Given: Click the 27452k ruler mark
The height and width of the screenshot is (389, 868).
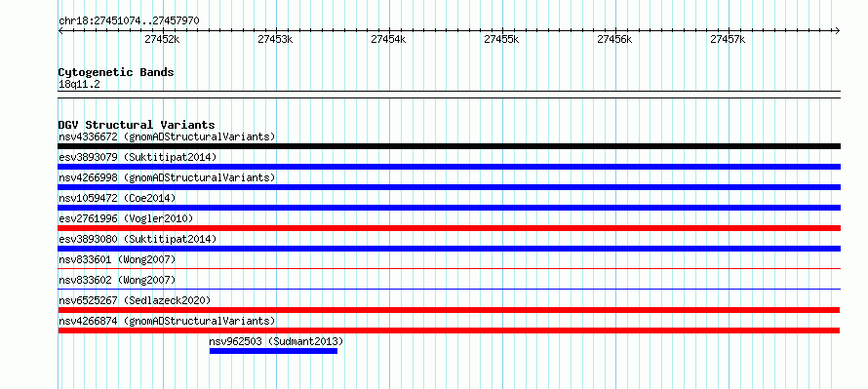Looking at the screenshot, I should coord(162,39).
